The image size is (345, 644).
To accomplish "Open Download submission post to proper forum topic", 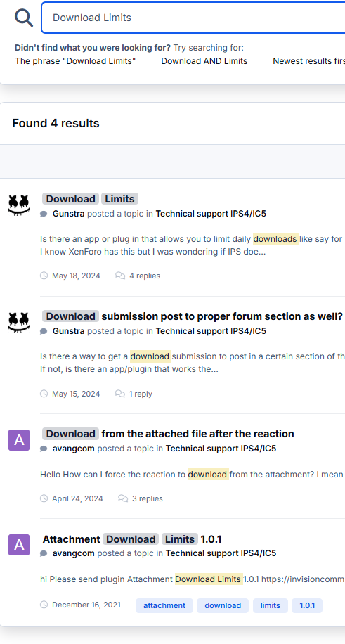I will pos(193,316).
